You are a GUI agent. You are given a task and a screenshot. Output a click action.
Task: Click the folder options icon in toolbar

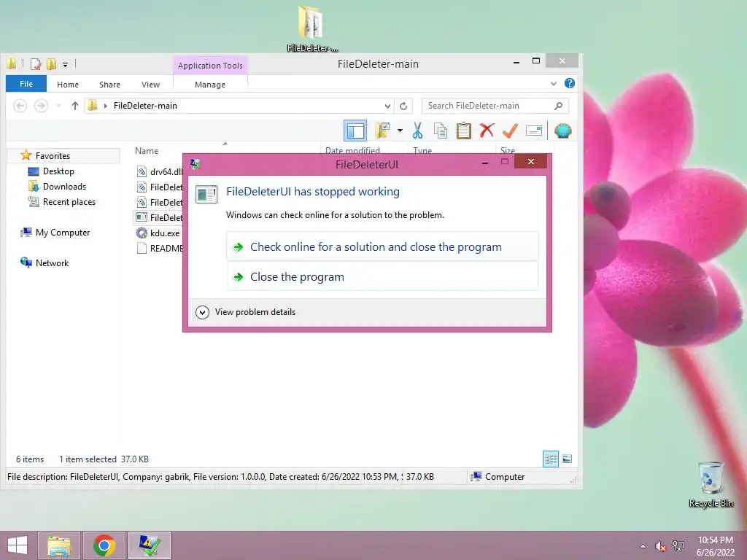click(382, 131)
